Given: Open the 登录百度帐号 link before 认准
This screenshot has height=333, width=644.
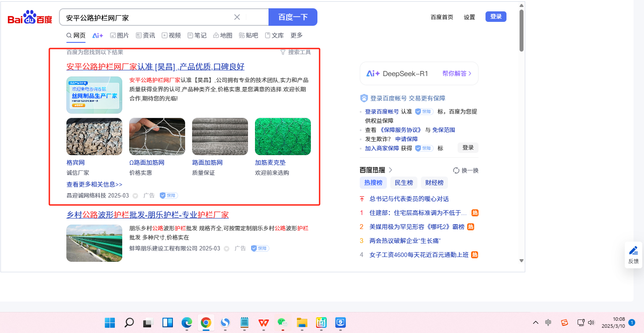Looking at the screenshot, I should 382,111.
